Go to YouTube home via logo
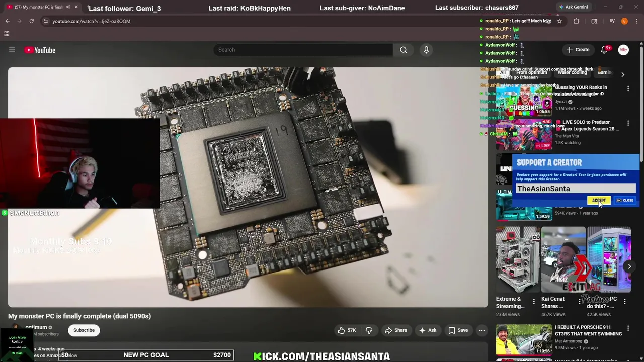Screen dimensions: 644x362 pos(40,50)
